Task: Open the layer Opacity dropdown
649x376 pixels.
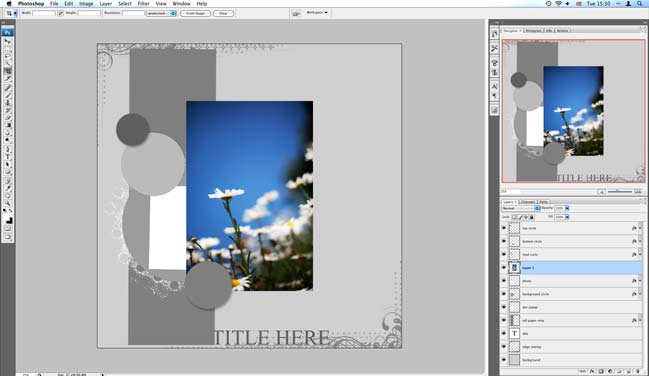Action: [567, 208]
